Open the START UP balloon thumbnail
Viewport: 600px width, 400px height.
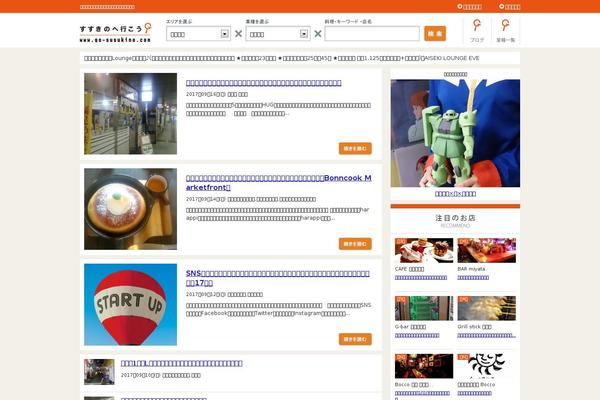130,304
